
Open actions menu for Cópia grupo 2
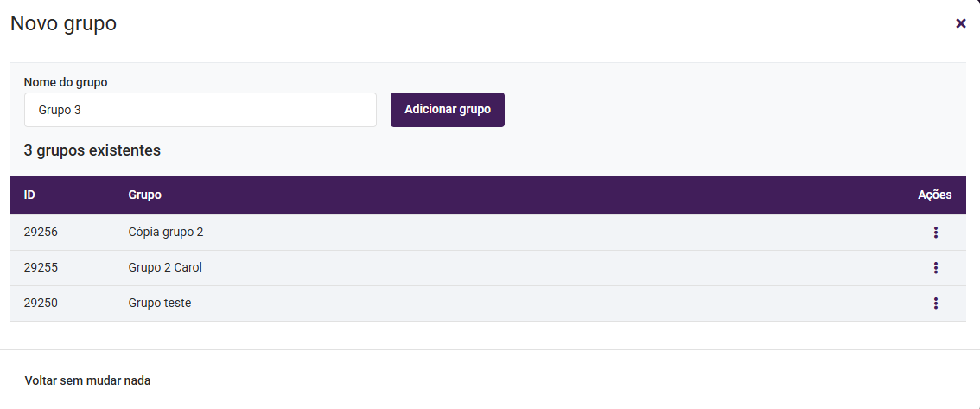click(x=935, y=233)
